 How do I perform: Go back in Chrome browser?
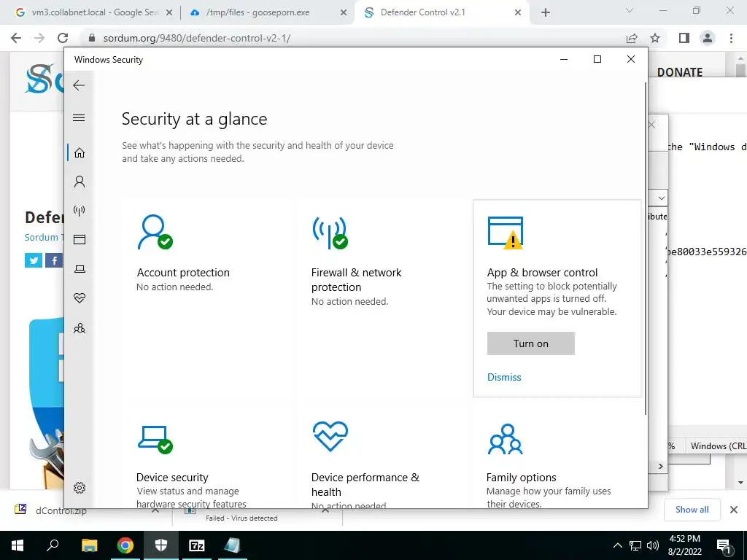(x=16, y=38)
